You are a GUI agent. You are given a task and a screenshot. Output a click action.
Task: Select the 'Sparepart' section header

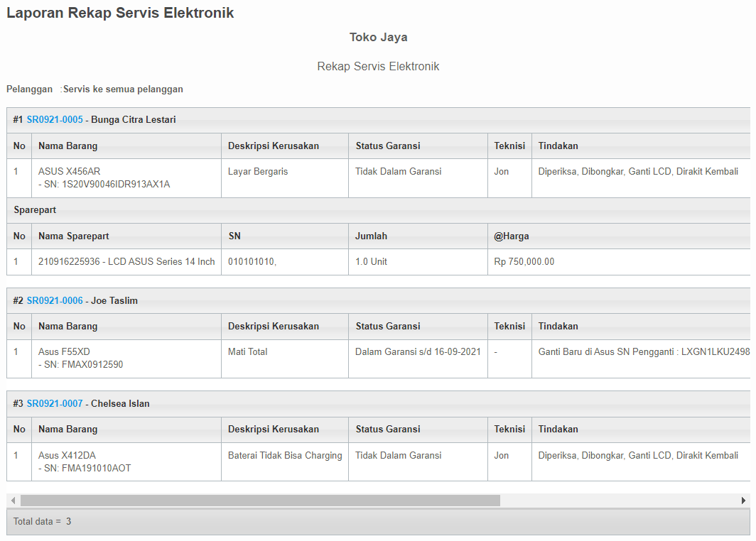pyautogui.click(x=36, y=210)
